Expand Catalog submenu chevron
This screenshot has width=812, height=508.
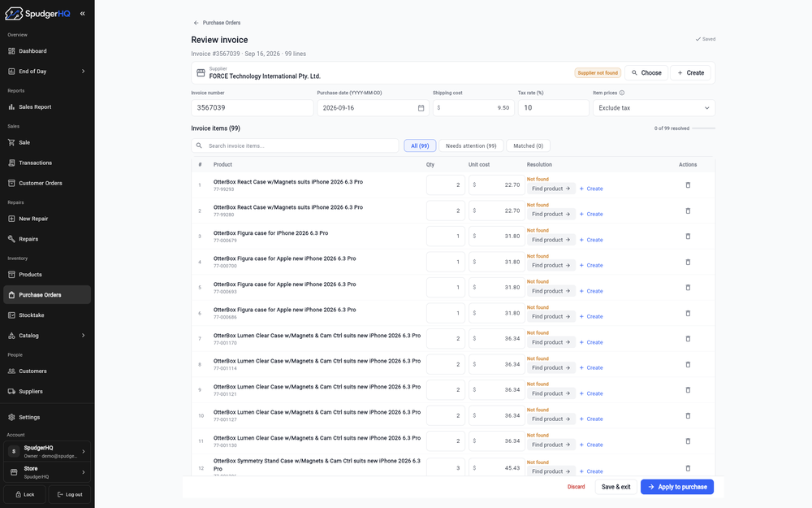[x=84, y=336]
